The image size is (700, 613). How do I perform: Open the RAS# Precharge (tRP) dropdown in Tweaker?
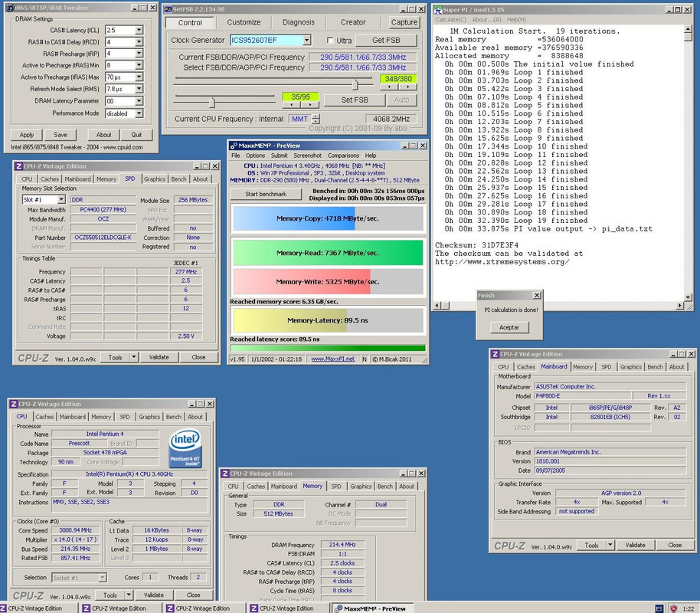point(139,53)
